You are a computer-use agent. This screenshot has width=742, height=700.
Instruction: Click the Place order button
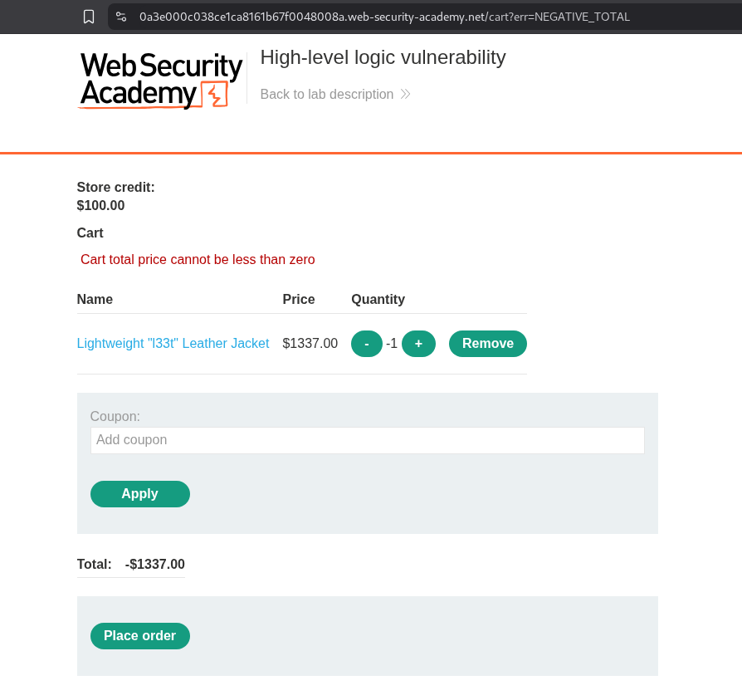coord(139,636)
